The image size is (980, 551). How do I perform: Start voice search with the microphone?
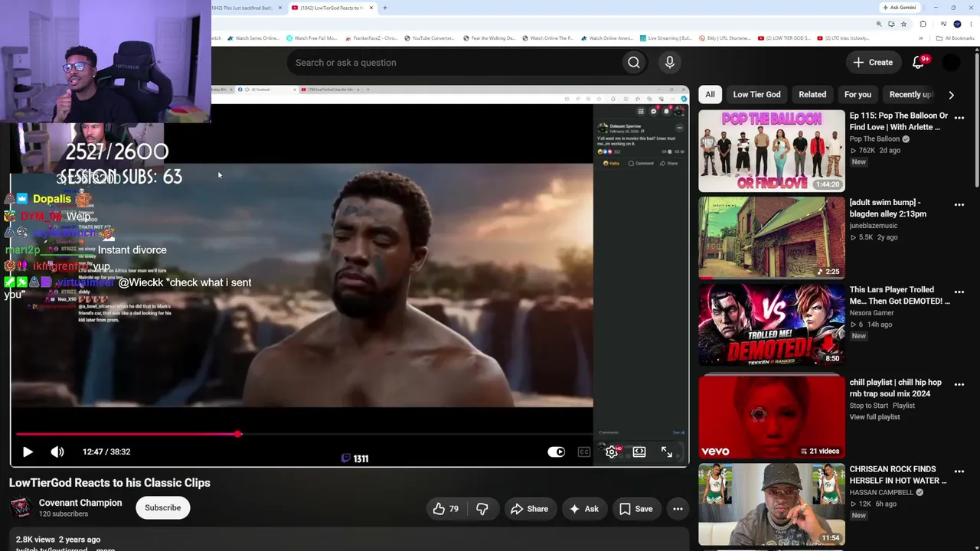coord(670,63)
